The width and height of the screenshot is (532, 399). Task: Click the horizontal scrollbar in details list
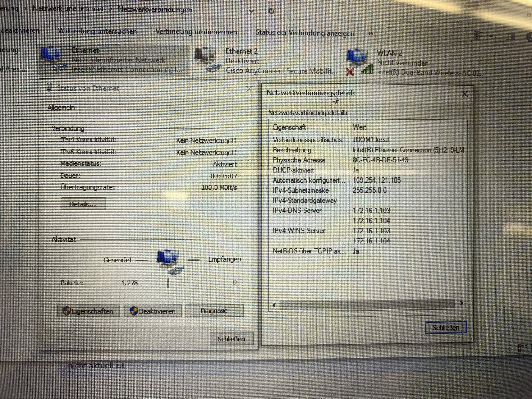point(367,304)
